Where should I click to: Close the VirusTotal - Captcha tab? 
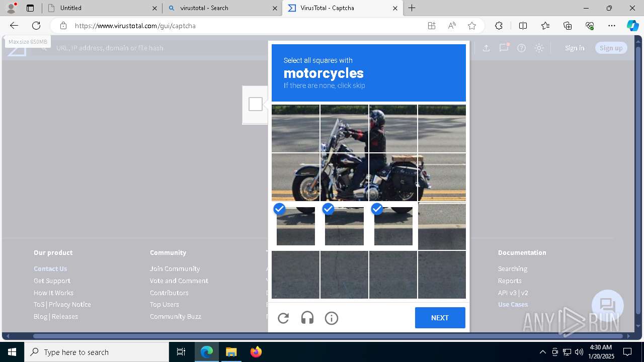pyautogui.click(x=395, y=8)
